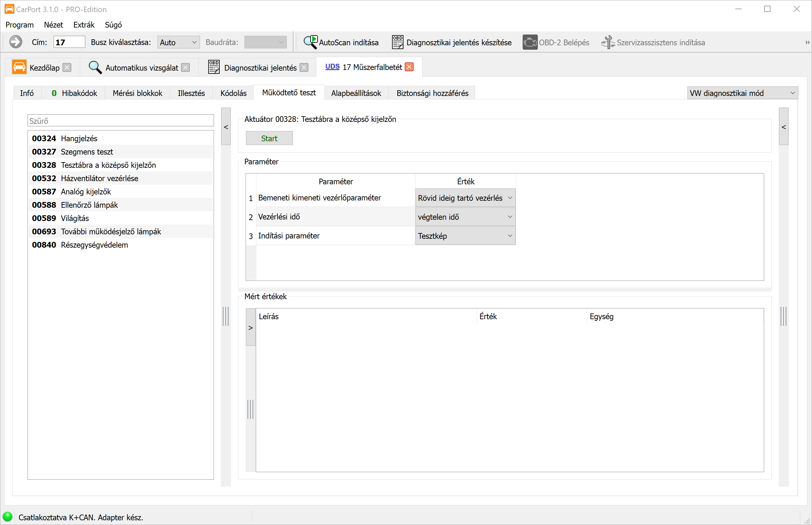
Task: Open the Extrák menu
Action: pyautogui.click(x=84, y=25)
